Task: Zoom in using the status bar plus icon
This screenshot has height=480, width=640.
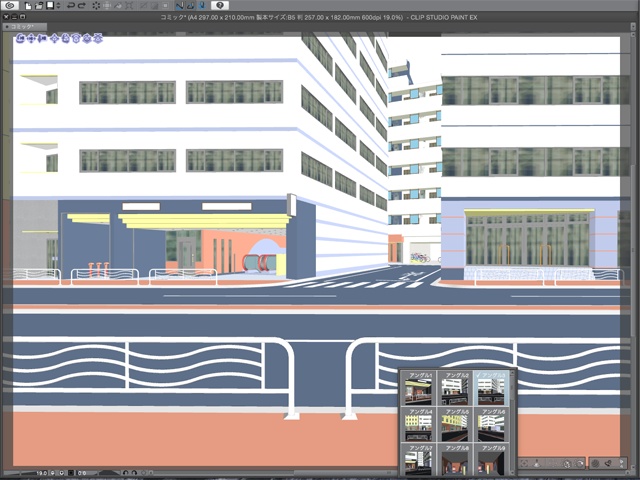Action: tap(61, 473)
